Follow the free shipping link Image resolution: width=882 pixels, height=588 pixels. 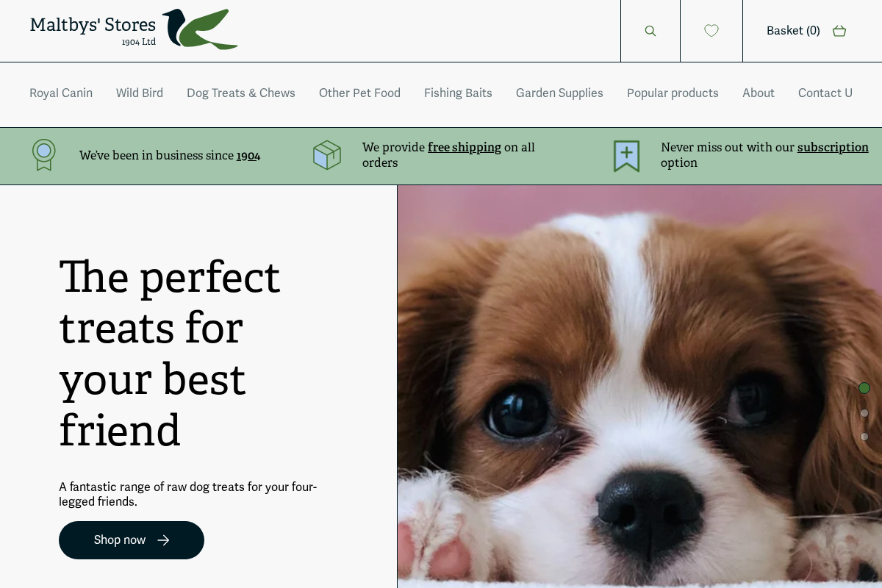pos(465,147)
